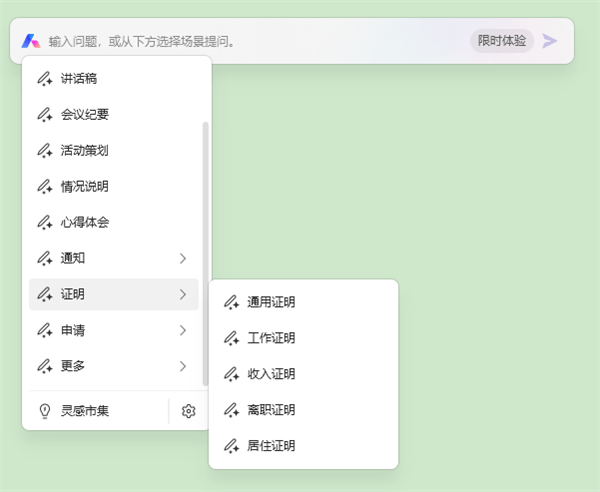Click the pen icon next to 讲话稿
This screenshot has width=600, height=492.
coord(44,78)
